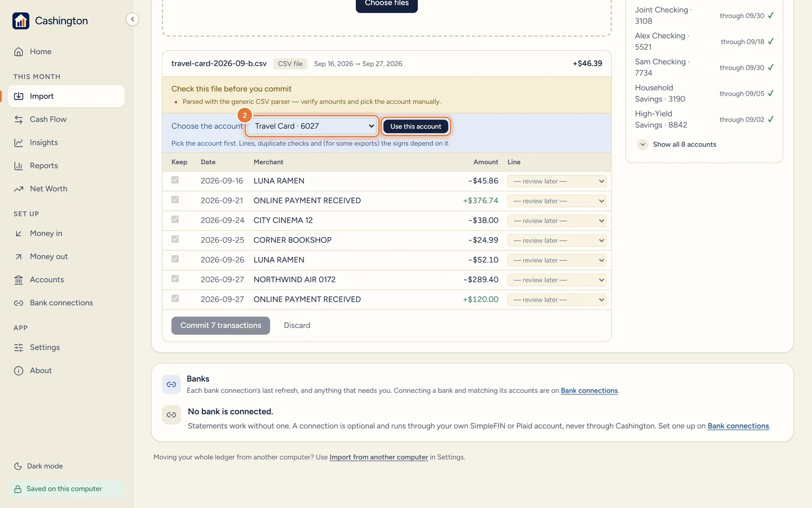Click the Money in arrow icon

[19, 234]
